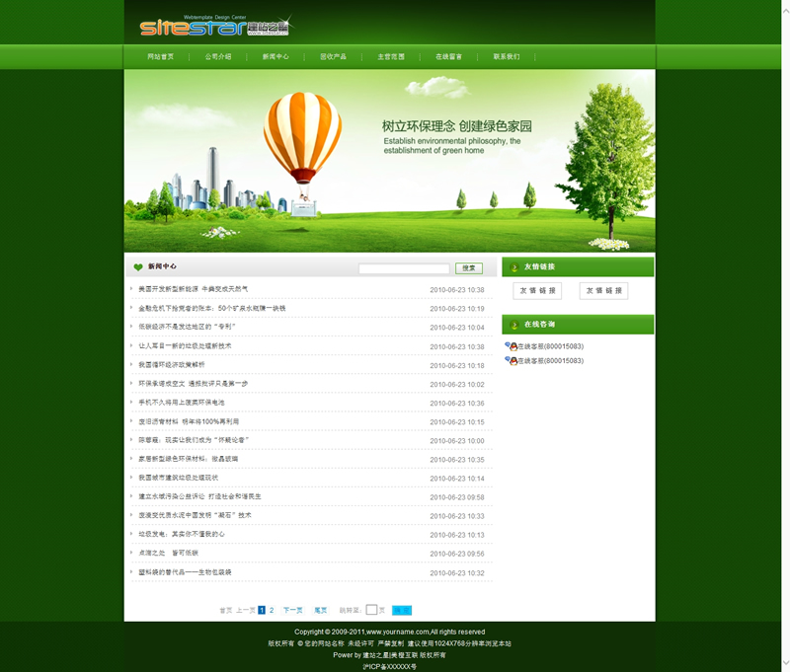Open the 网站首页 navigation menu item
Viewport: 790px width, 672px height.
click(x=161, y=57)
